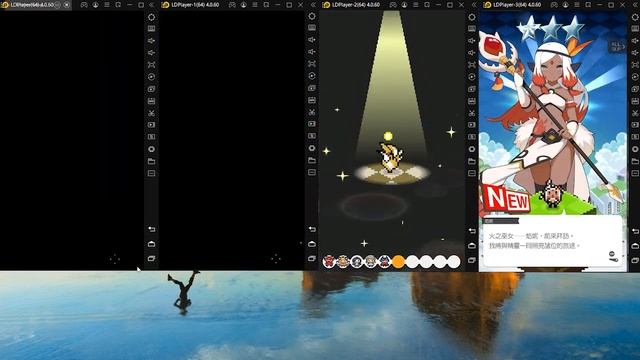Viewport: 640px width, 360px height.
Task: Open recent apps in LDPlayer-2 sidebar
Action: [472, 260]
